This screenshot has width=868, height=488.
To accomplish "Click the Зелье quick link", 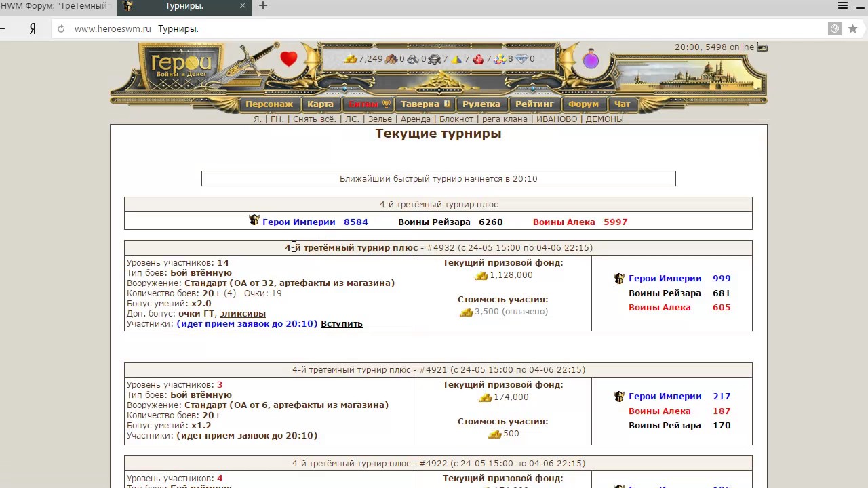I will click(380, 119).
